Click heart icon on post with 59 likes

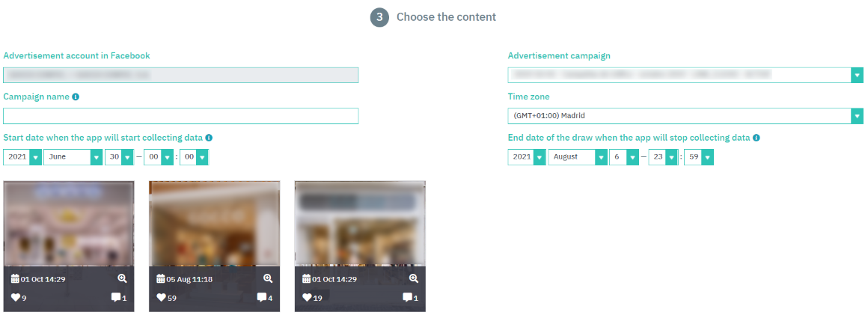(162, 298)
